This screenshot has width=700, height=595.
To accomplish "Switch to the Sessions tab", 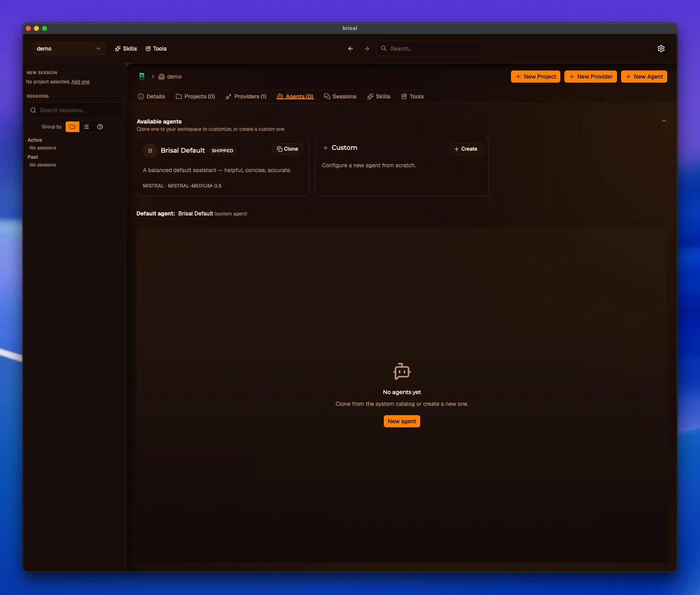I will [340, 96].
